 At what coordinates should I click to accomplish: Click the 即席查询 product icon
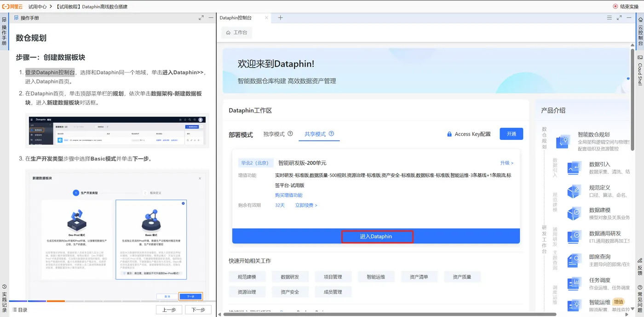(575, 259)
